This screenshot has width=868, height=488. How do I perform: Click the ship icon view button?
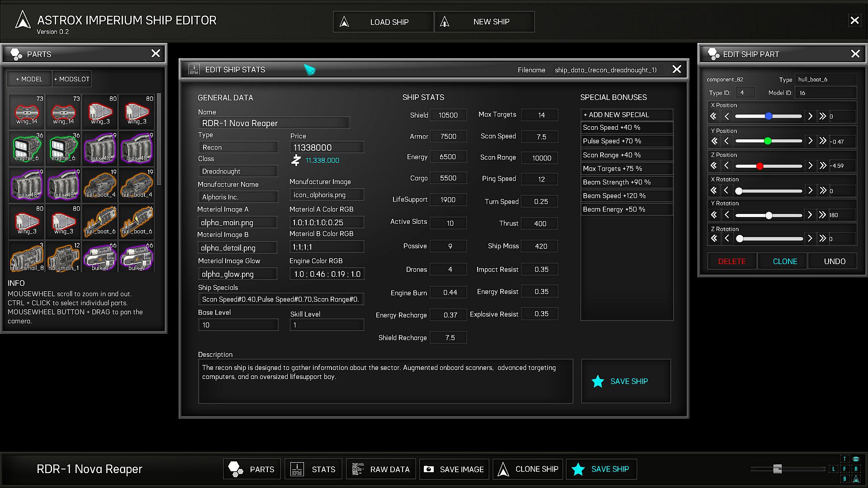856,479
